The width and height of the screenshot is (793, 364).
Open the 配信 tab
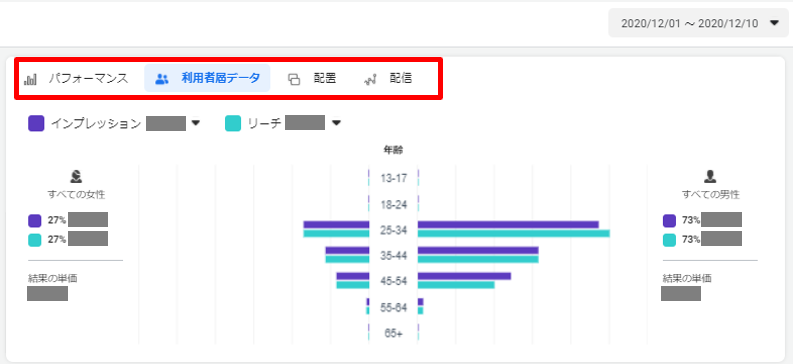click(388, 79)
